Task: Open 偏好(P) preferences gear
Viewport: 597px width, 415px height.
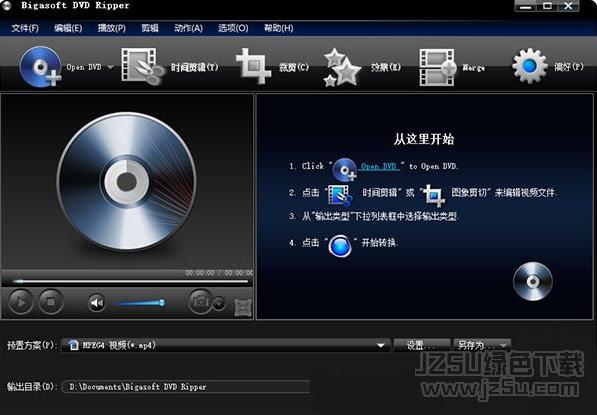Action: tap(530, 66)
